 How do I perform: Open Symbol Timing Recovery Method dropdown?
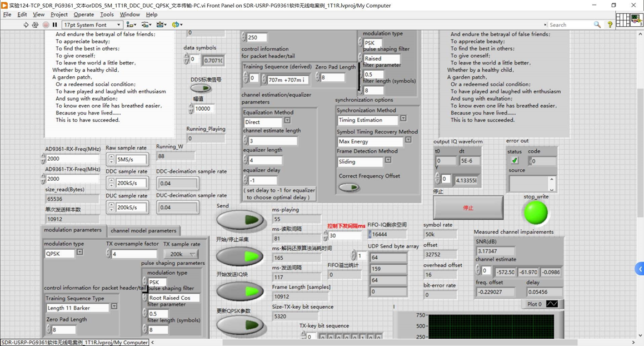click(x=408, y=140)
